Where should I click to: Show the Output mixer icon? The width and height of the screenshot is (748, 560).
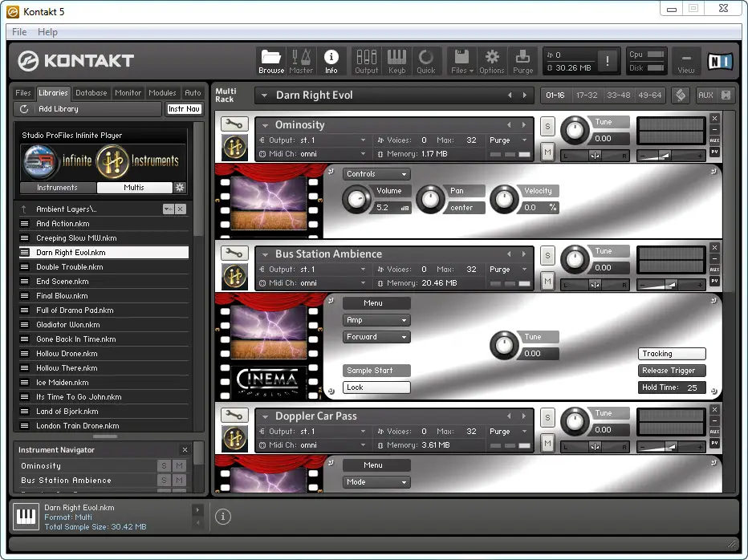point(366,61)
